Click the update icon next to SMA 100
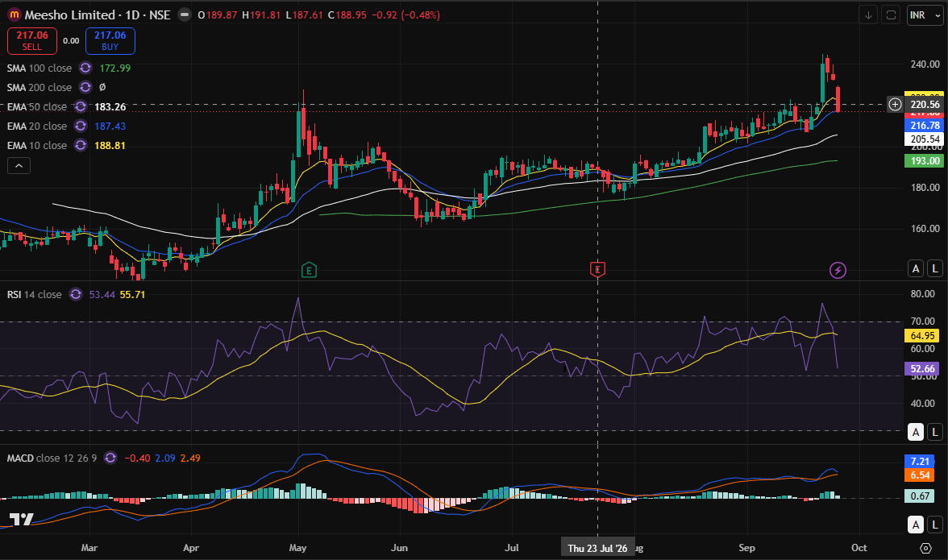Image resolution: width=948 pixels, height=560 pixels. click(85, 68)
